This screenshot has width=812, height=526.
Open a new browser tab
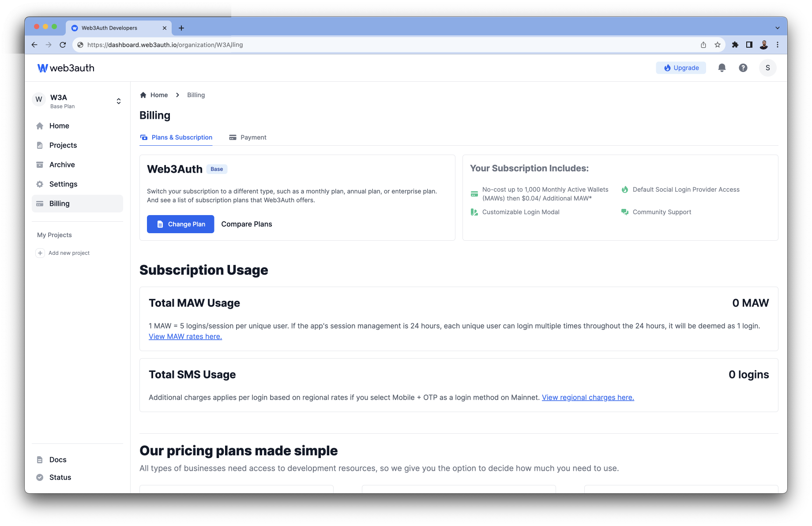click(181, 28)
